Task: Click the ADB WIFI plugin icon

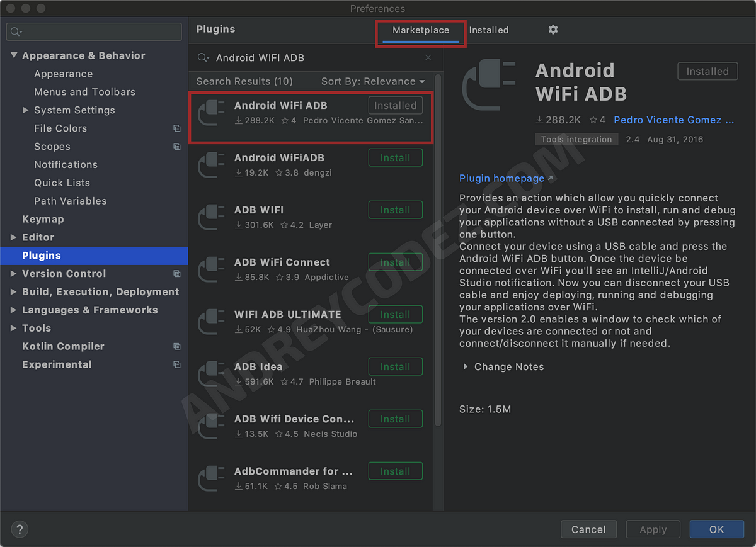Action: click(211, 218)
